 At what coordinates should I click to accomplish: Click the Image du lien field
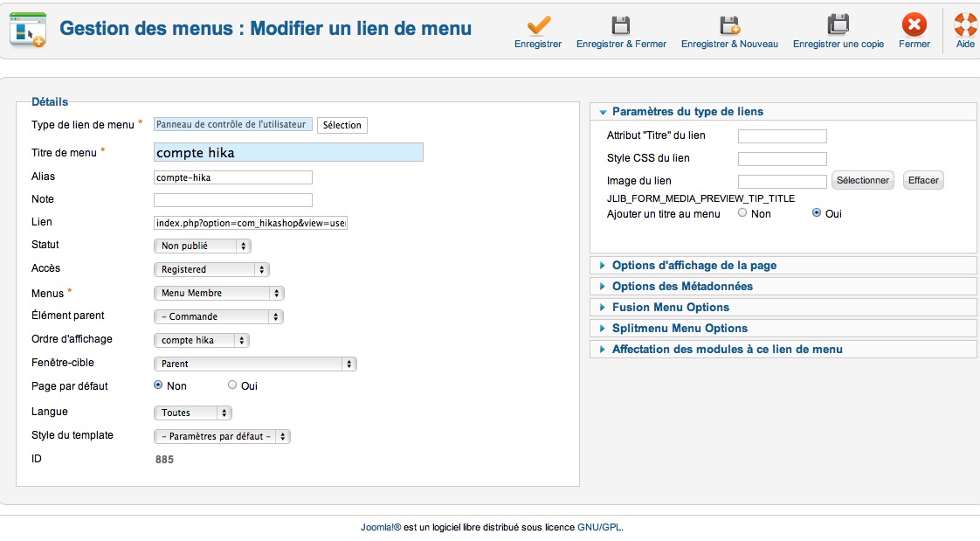pyautogui.click(x=783, y=182)
